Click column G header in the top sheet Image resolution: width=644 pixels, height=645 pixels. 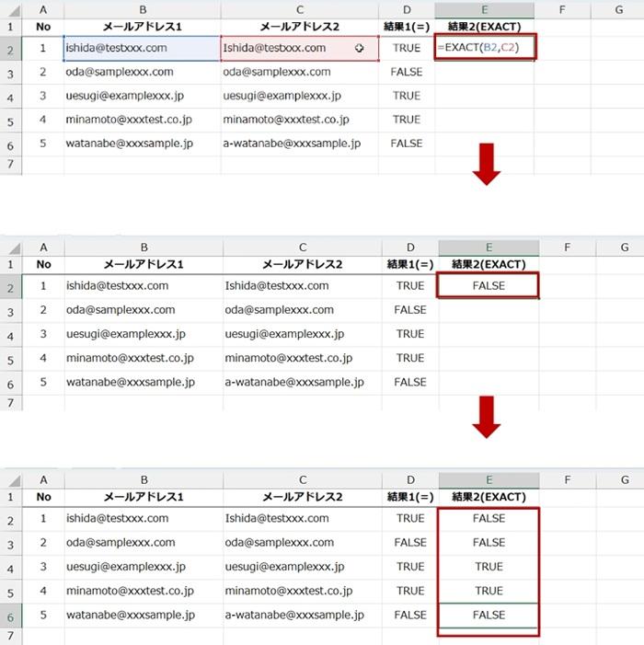coord(619,8)
